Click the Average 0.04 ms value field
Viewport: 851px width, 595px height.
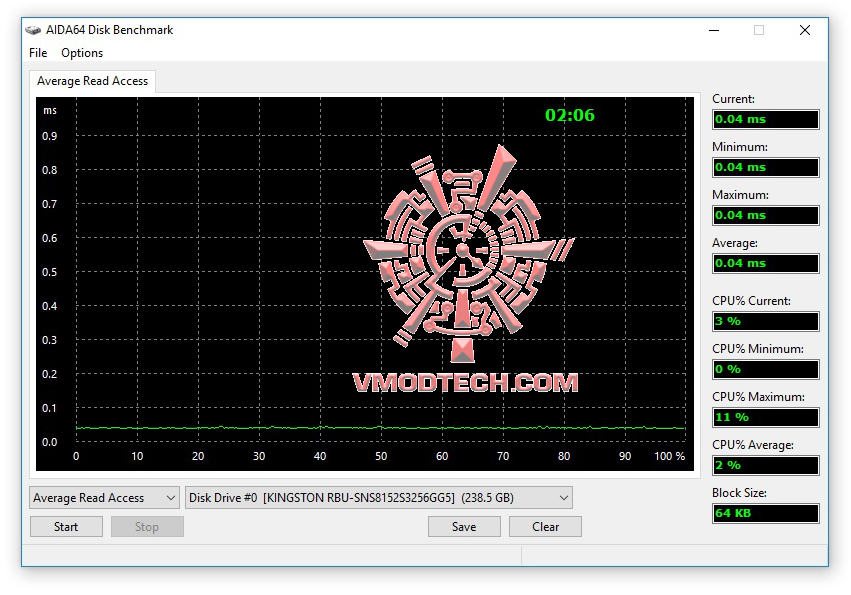(766, 263)
